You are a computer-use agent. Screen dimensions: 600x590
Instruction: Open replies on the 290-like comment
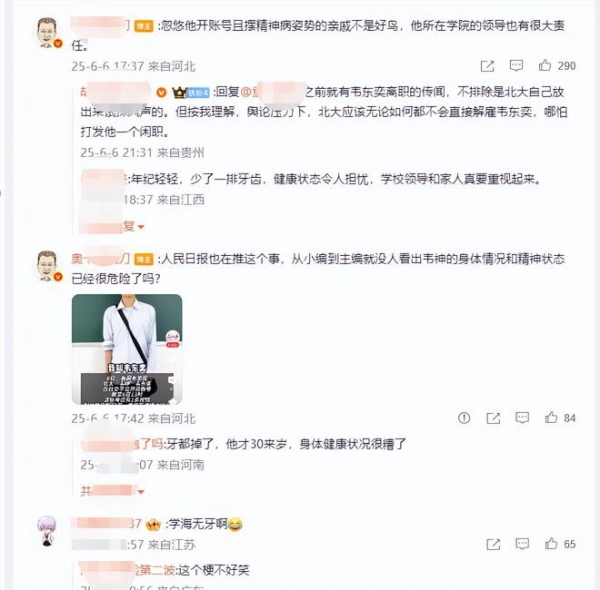click(x=516, y=66)
